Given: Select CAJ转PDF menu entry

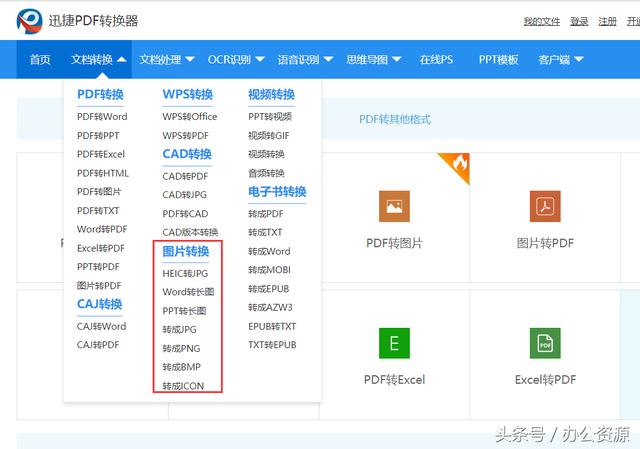Looking at the screenshot, I should pos(98,345).
